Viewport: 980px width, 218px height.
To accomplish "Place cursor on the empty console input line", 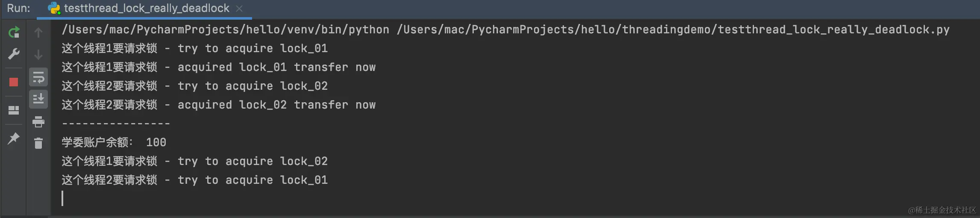I will coord(62,198).
